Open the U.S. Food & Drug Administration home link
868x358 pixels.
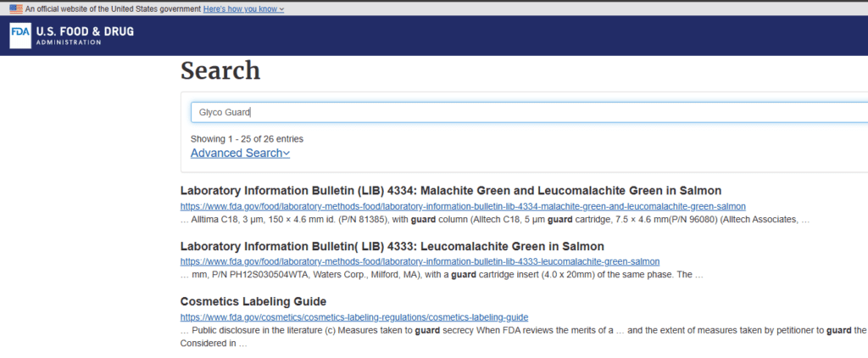72,36
